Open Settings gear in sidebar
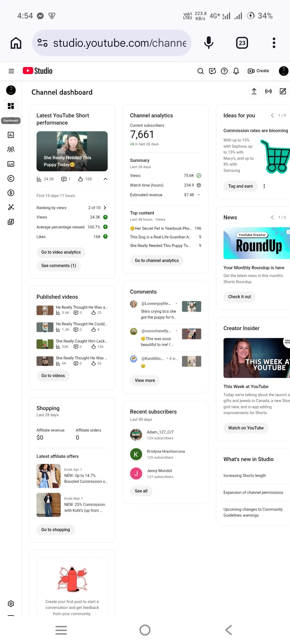 tap(11, 604)
